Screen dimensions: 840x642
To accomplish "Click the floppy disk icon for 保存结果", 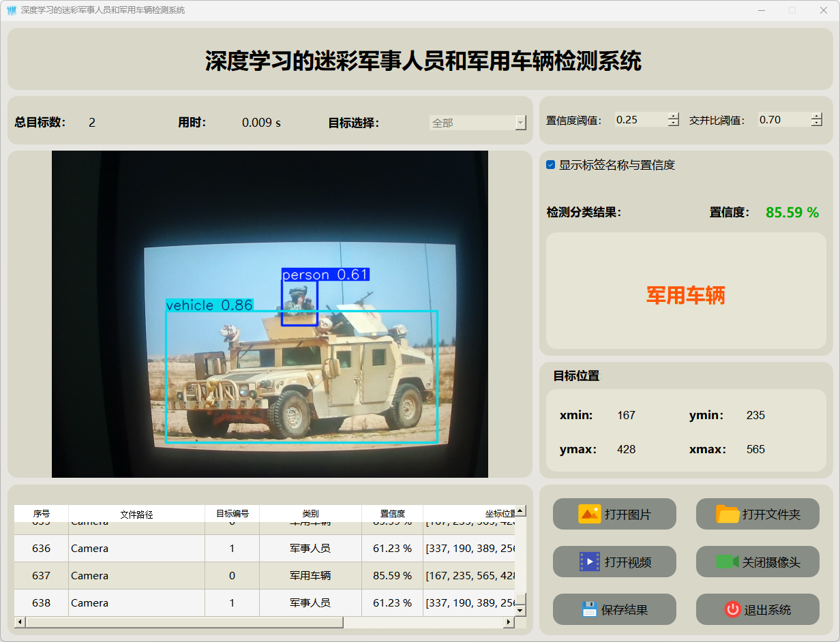I will 589,609.
